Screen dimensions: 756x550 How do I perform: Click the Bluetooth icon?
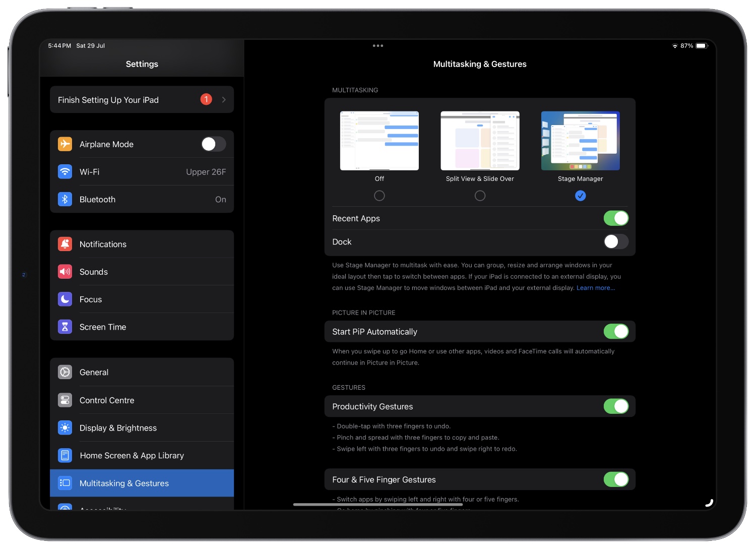point(65,199)
